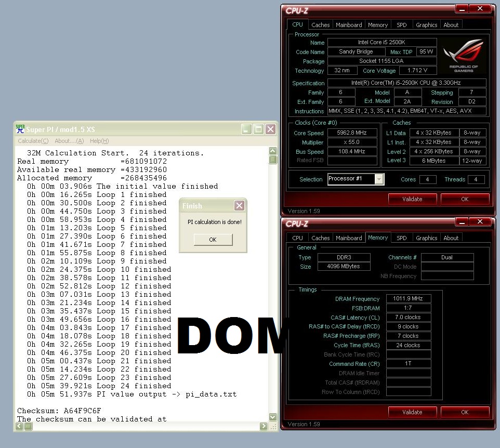Maximize the Super PI window
This screenshot has height=448, width=500.
pyautogui.click(x=258, y=129)
